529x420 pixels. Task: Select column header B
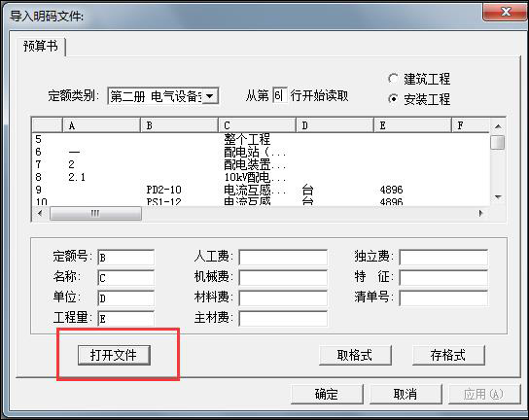[179, 125]
